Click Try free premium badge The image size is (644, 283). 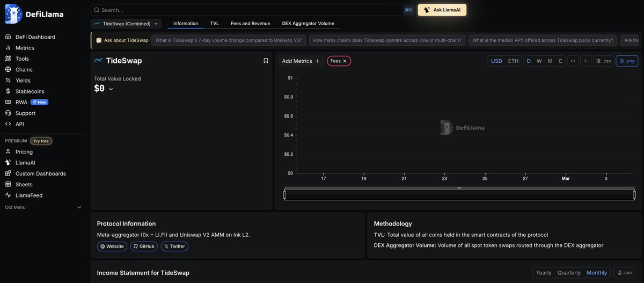pos(41,141)
